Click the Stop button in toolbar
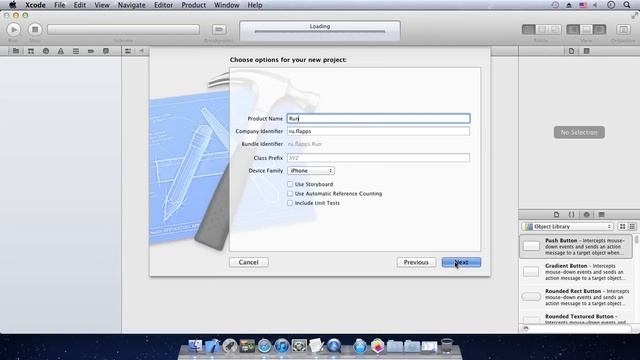Image resolution: width=640 pixels, height=360 pixels. coord(35,29)
